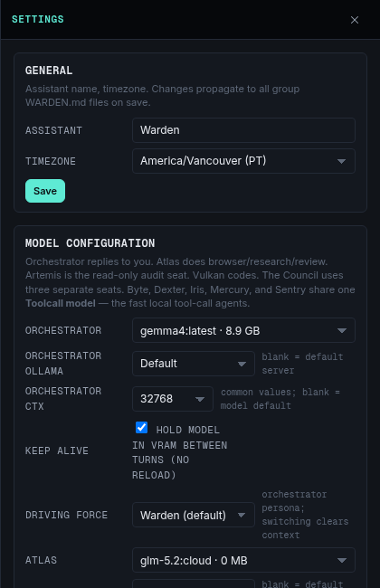Select the SETTINGS panel title
This screenshot has width=380, height=588.
click(x=37, y=19)
